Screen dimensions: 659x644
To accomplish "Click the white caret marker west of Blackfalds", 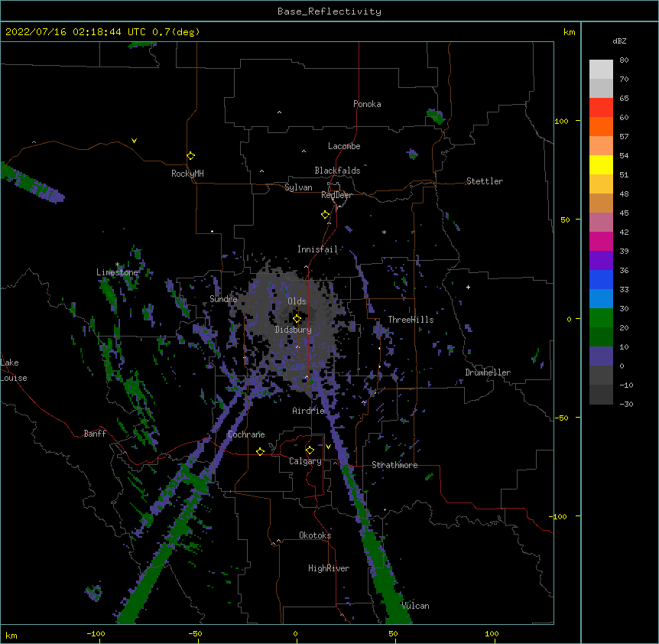I will point(261,171).
